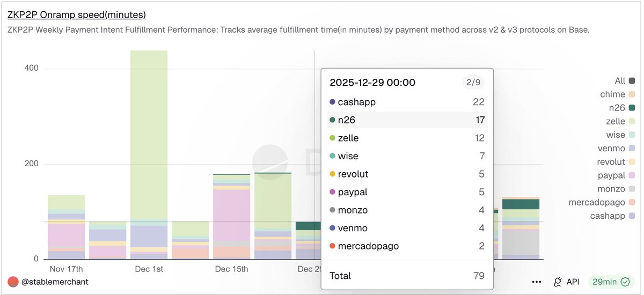Select the monzo row in tooltip
Image resolution: width=644 pixels, height=295 pixels.
point(407,210)
